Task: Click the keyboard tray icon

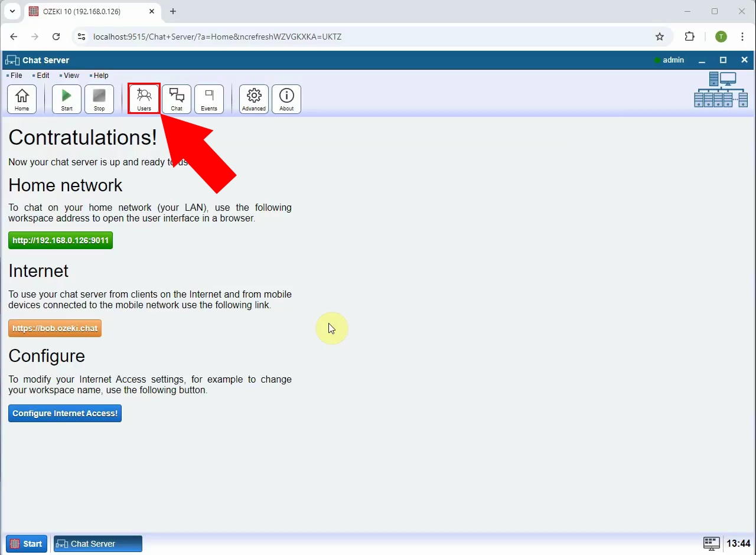Action: tap(711, 543)
